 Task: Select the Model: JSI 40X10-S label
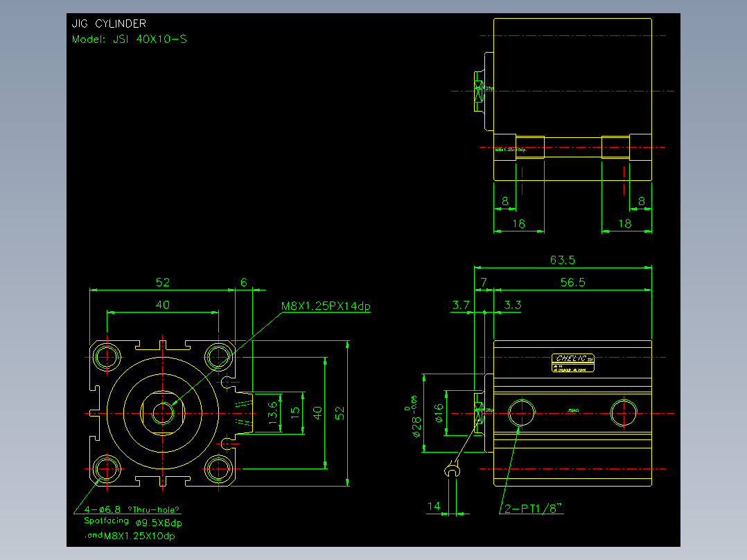pos(129,39)
